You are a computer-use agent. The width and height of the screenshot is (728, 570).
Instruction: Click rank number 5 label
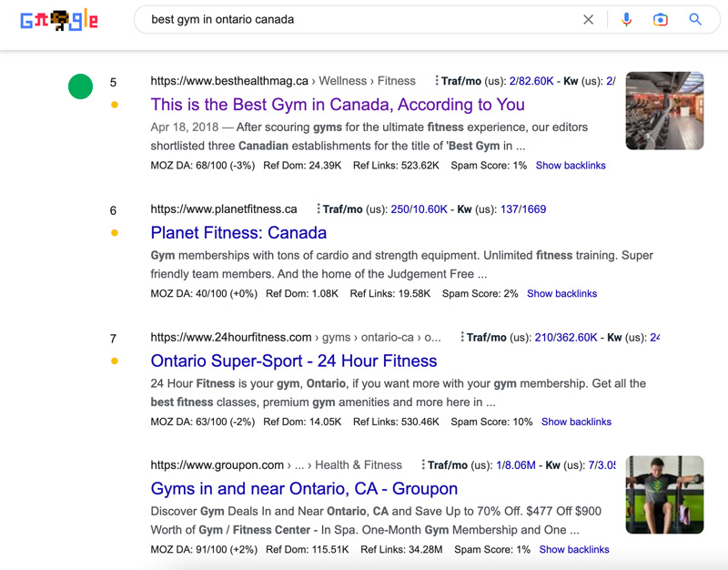coord(113,83)
